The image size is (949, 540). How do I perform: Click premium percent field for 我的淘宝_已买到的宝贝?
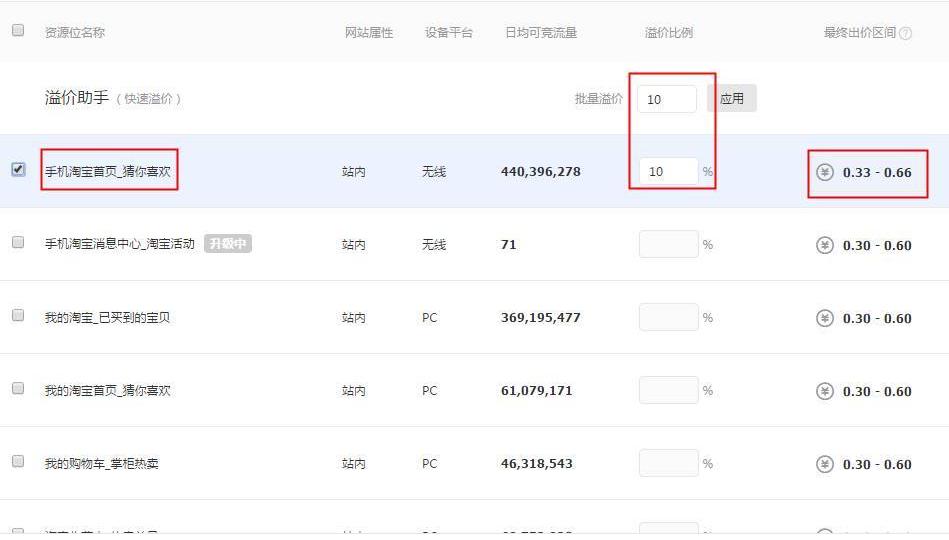tap(668, 318)
